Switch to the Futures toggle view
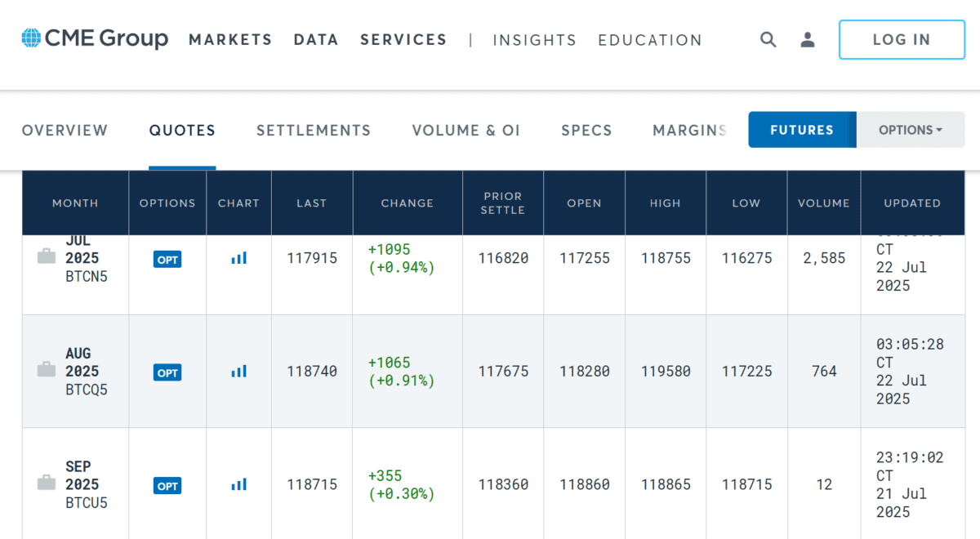This screenshot has height=539, width=980. click(x=801, y=130)
